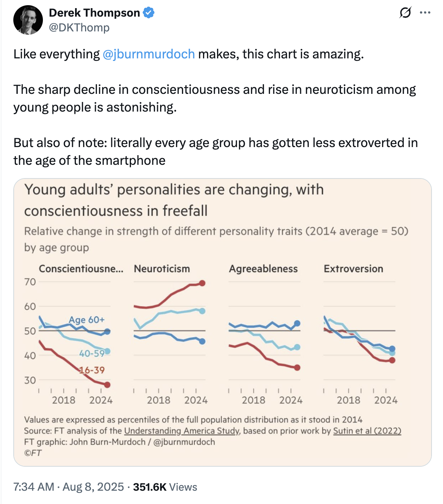This screenshot has height=504, width=443.
Task: Click the Derek Thompson display name
Action: (x=94, y=13)
